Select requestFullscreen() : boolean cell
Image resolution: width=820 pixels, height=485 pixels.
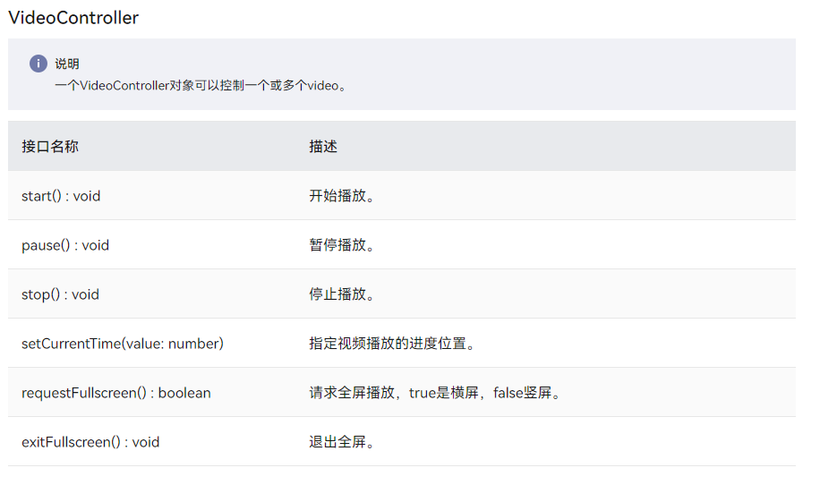pyautogui.click(x=116, y=393)
